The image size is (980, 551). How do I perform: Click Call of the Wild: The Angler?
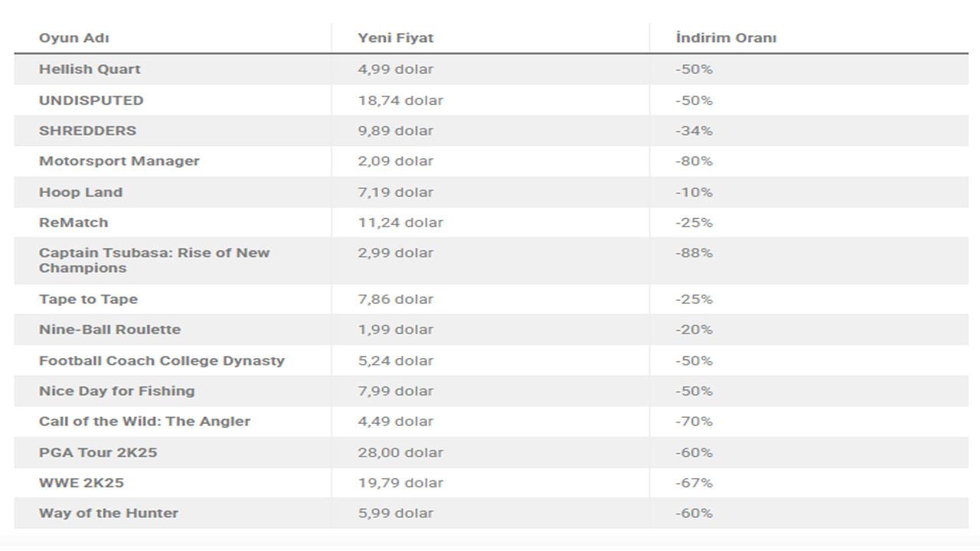(145, 421)
